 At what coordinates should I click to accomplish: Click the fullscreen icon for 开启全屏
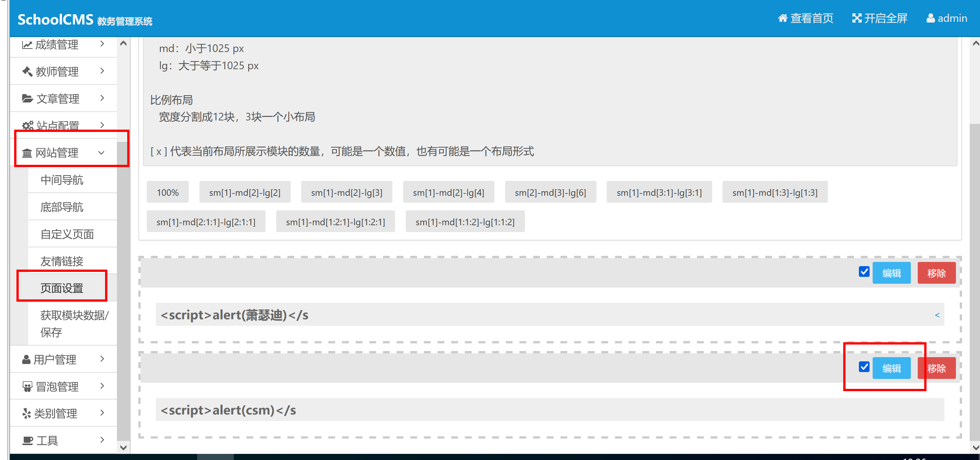point(856,18)
